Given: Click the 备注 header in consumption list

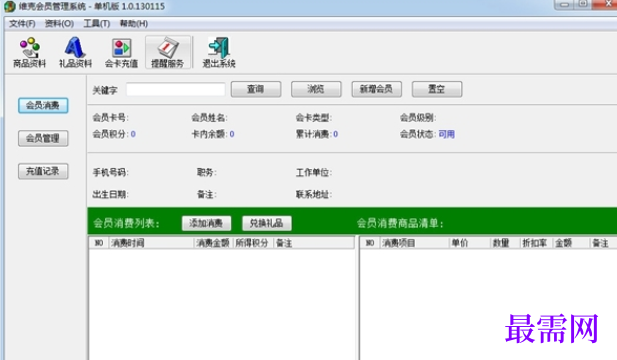Looking at the screenshot, I should point(313,243).
